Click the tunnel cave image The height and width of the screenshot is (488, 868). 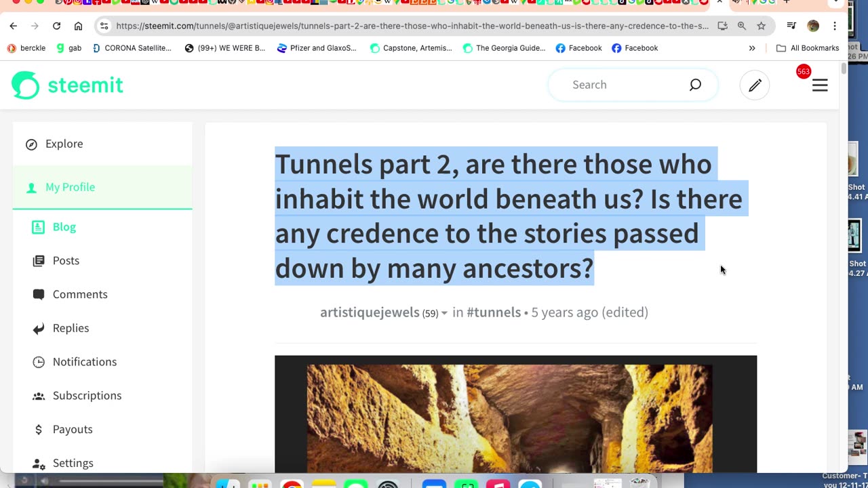point(515,414)
